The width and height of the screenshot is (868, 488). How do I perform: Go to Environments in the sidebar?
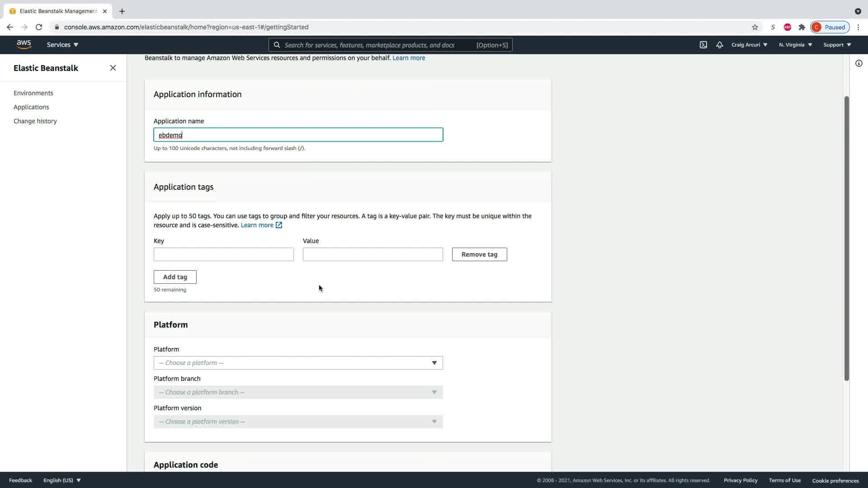tap(33, 93)
